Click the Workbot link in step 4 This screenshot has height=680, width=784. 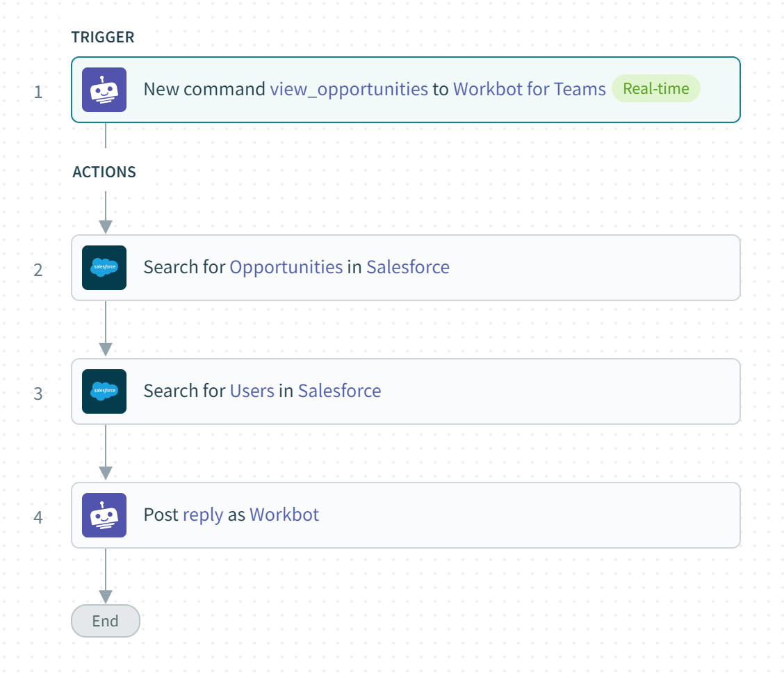point(284,515)
